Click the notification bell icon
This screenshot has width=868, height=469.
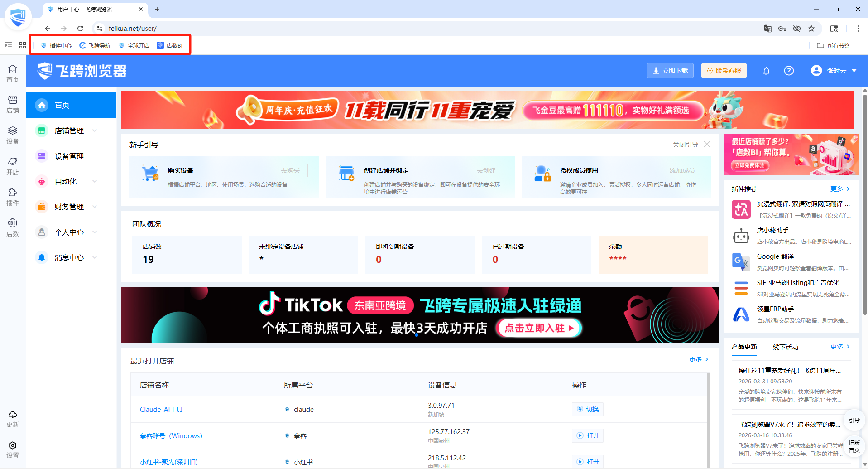(766, 71)
